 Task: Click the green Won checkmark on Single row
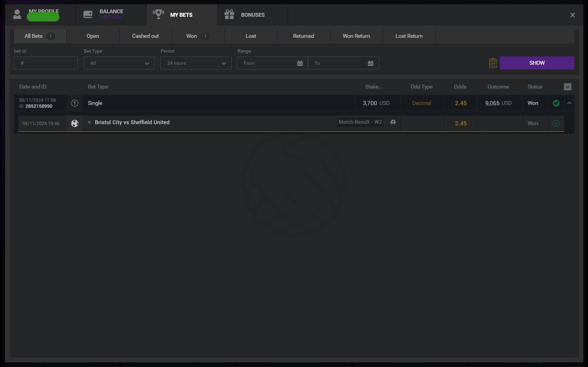(556, 103)
